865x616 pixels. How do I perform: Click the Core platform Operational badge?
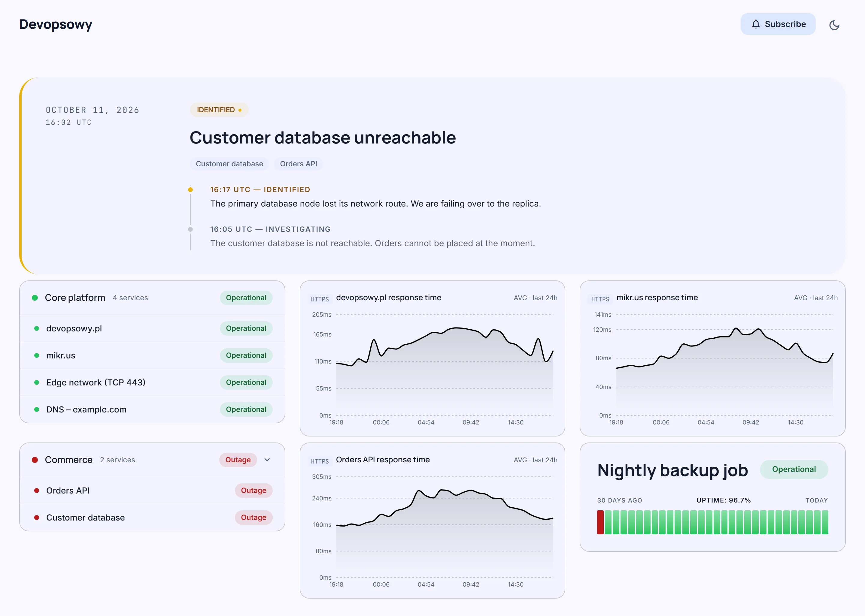coord(246,298)
